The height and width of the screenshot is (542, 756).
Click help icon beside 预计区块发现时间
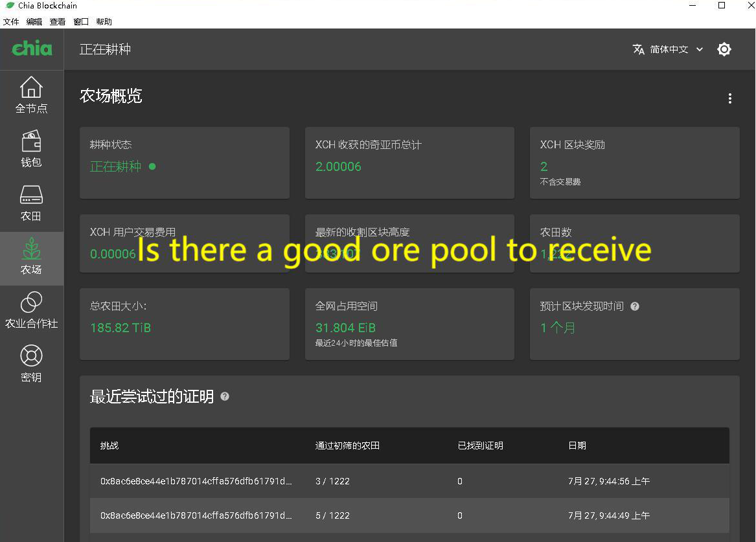click(x=635, y=306)
